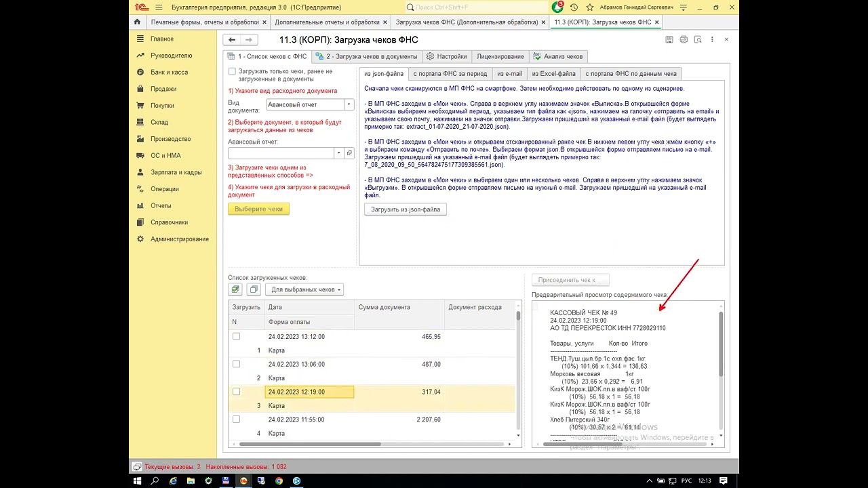The width and height of the screenshot is (868, 488).
Task: Click the uncheck-all icon above the receipts list
Action: coord(254,289)
